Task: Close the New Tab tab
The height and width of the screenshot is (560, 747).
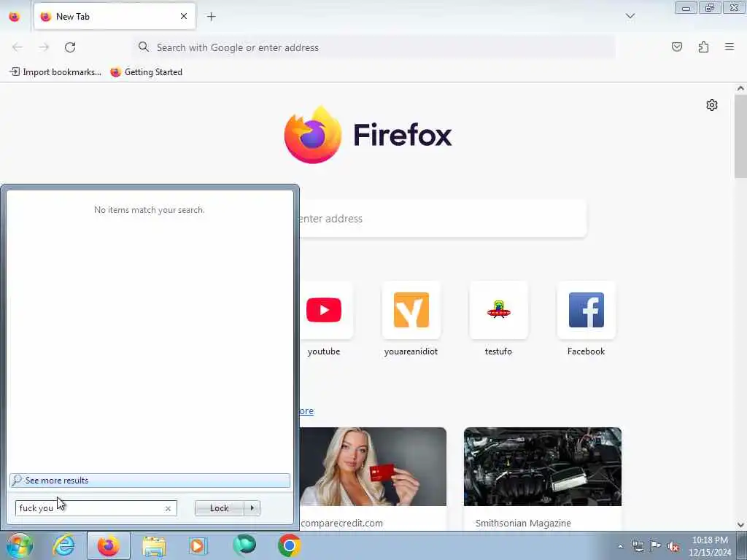Action: [x=183, y=16]
